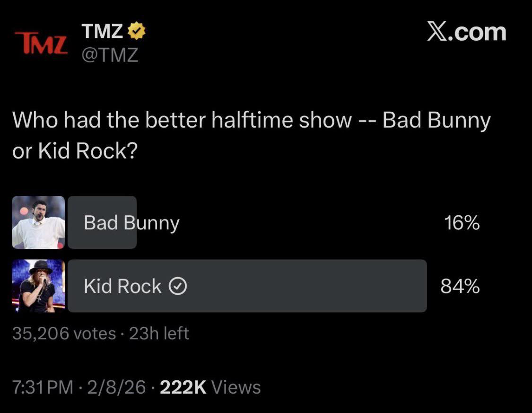The height and width of the screenshot is (413, 532).
Task: Open the 7:31 PM timestamp
Action: 43,387
